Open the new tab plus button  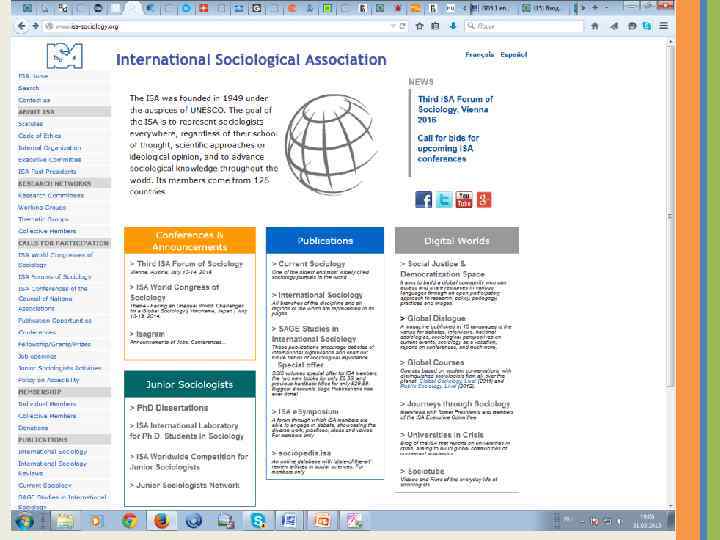point(595,7)
